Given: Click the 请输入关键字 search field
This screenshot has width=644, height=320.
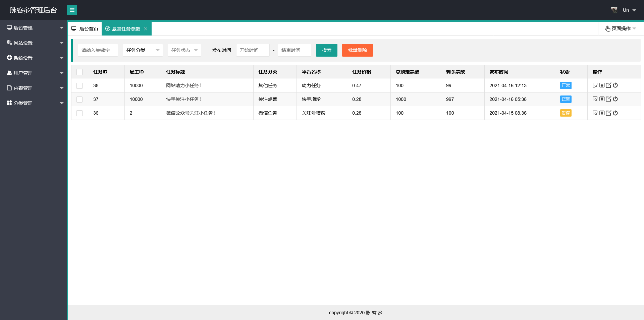Looking at the screenshot, I should tap(98, 50).
